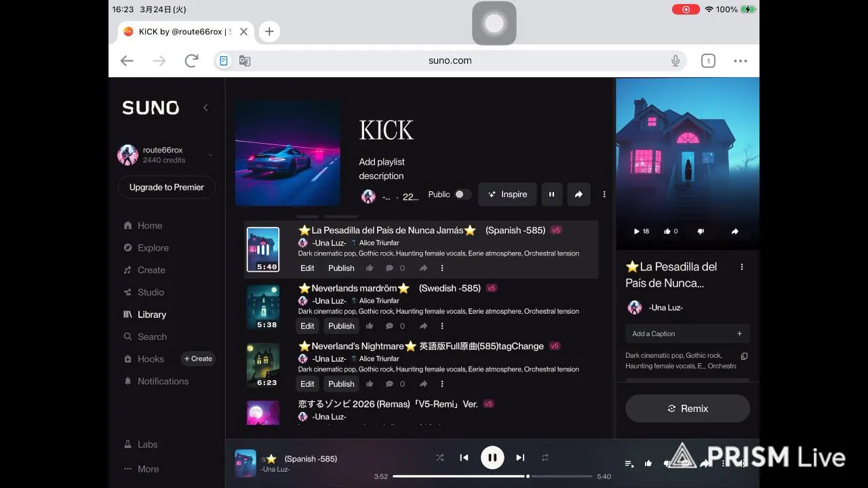Click Upgrade to Premier button

pyautogui.click(x=167, y=187)
